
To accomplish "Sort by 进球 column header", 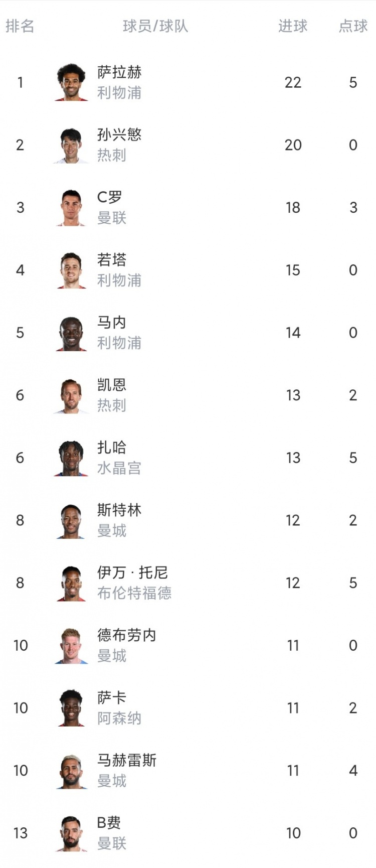I will pyautogui.click(x=293, y=26).
